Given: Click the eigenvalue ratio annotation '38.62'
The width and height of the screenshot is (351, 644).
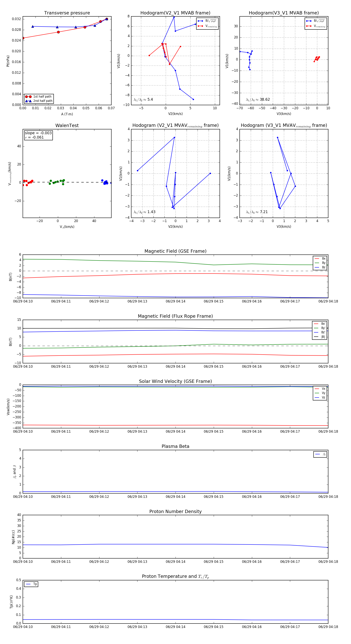Looking at the screenshot, I should (258, 100).
